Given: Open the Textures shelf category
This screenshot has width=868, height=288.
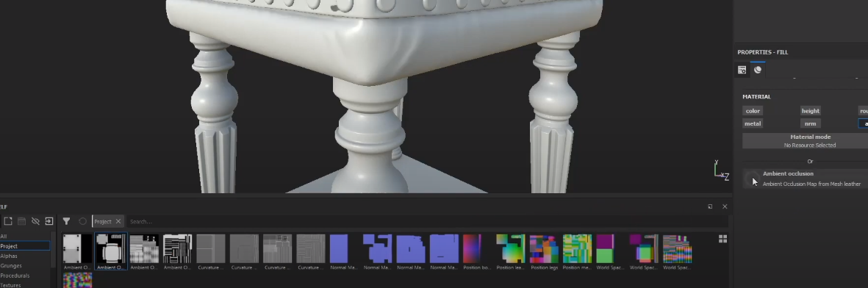Looking at the screenshot, I should tap(25, 284).
